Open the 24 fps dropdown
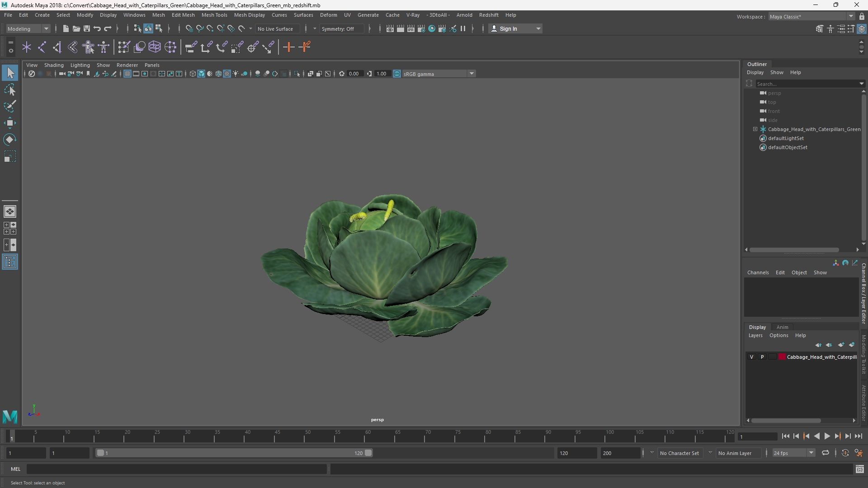Viewport: 868px width, 488px height. 793,453
